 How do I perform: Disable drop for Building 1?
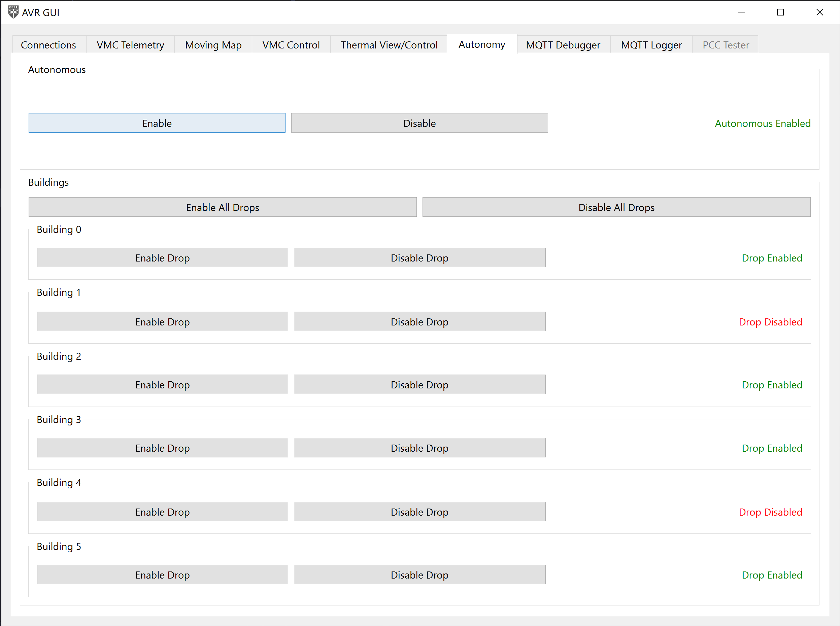tap(419, 321)
